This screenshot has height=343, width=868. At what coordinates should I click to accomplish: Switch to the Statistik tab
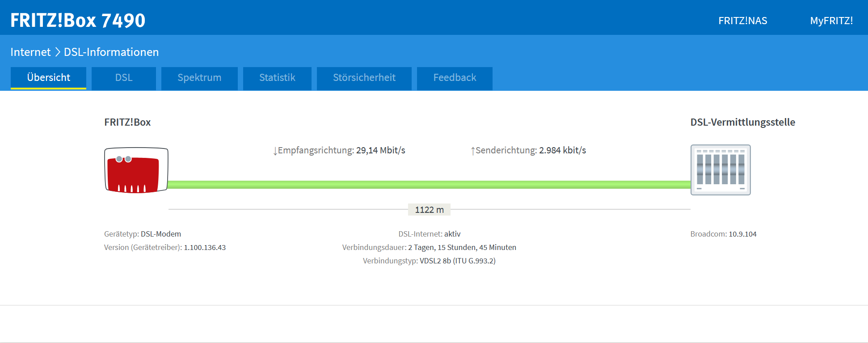click(x=277, y=78)
